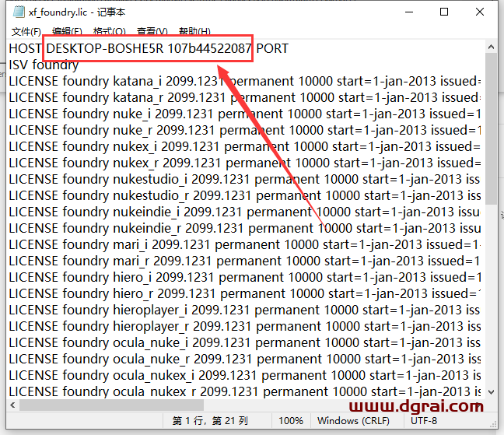
Task: Click the hiero_i license line
Action: (245, 278)
